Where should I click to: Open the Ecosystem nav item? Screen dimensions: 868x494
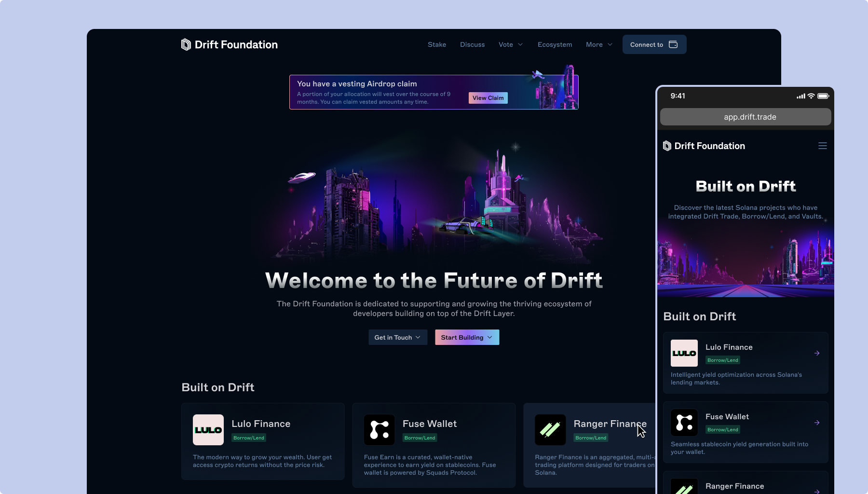555,44
